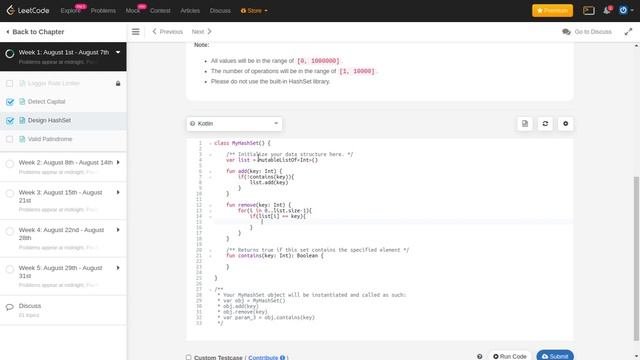Expand Week 5 August 29th section arrow
Image resolution: width=640 pixels, height=360 pixels.
118,268
